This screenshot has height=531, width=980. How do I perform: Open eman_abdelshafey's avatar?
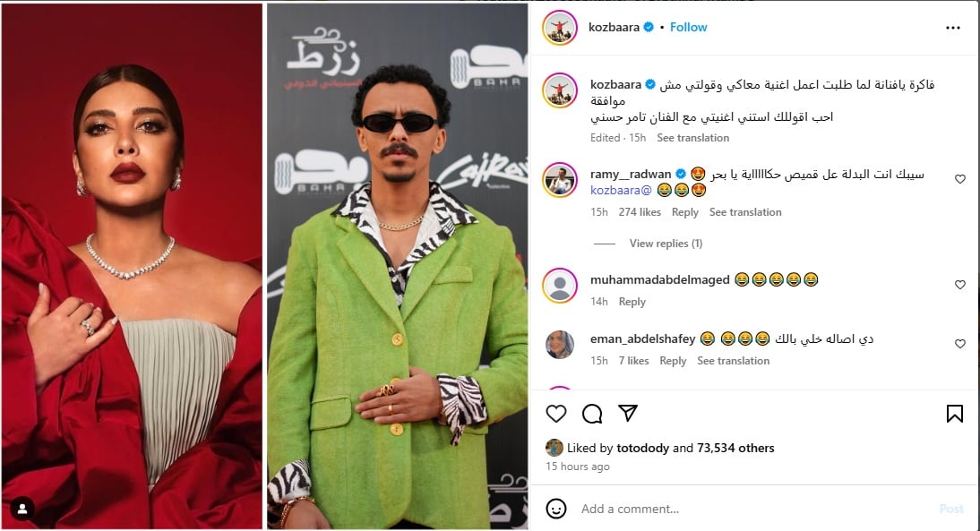coord(559,345)
